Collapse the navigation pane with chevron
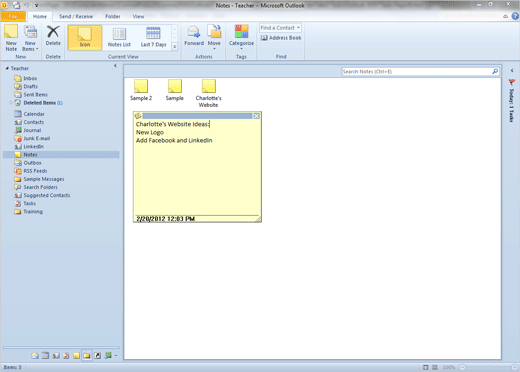The height and width of the screenshot is (372, 520). pyautogui.click(x=115, y=66)
